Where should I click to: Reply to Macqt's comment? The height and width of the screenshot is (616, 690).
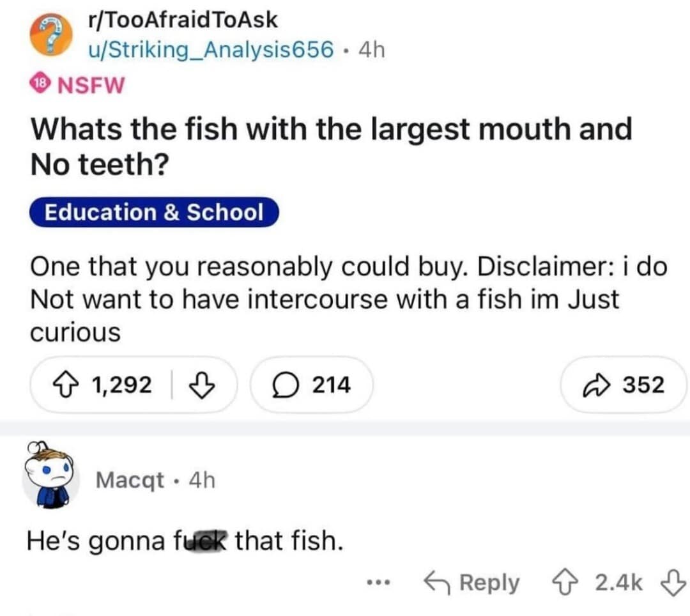(x=473, y=582)
